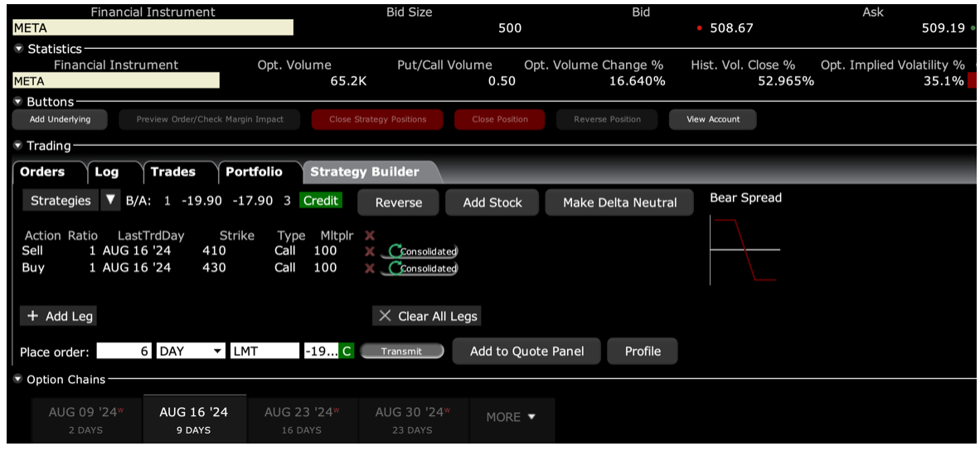Click Opt. Volume value 65.2K
The width and height of the screenshot is (980, 451).
(x=348, y=81)
